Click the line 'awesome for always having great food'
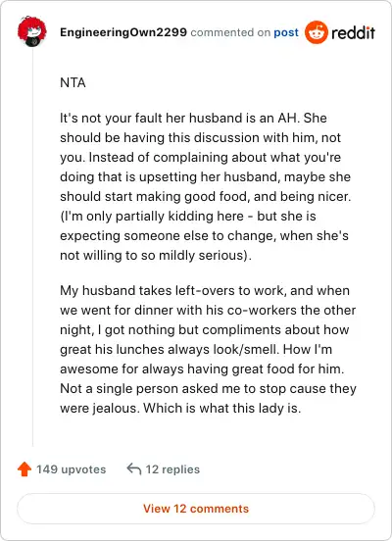The image size is (392, 541). 202,369
